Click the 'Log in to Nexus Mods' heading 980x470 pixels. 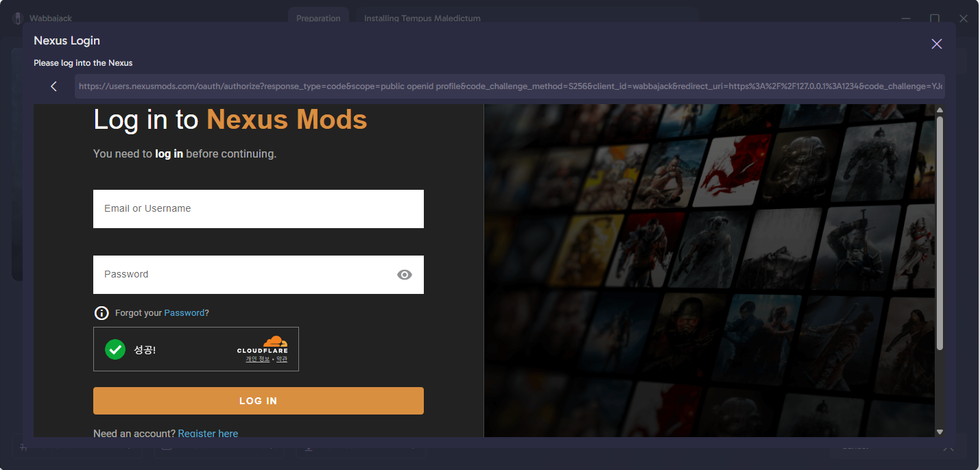[x=230, y=120]
